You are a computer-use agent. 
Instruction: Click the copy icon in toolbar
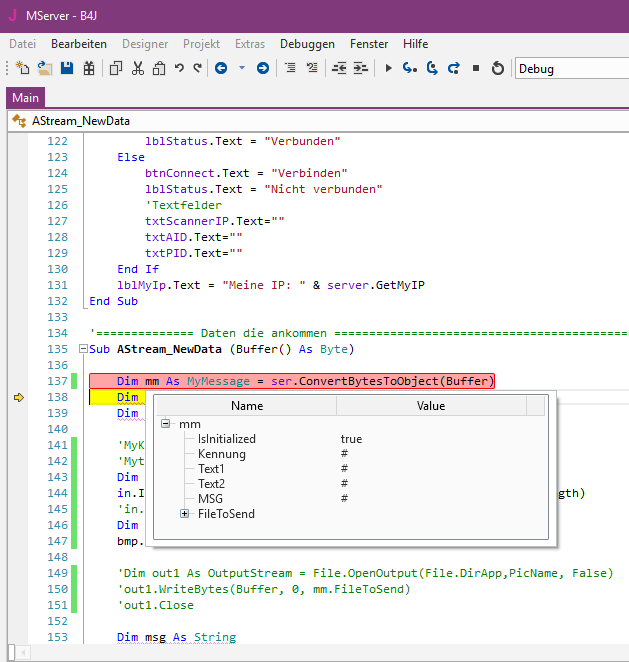[115, 69]
